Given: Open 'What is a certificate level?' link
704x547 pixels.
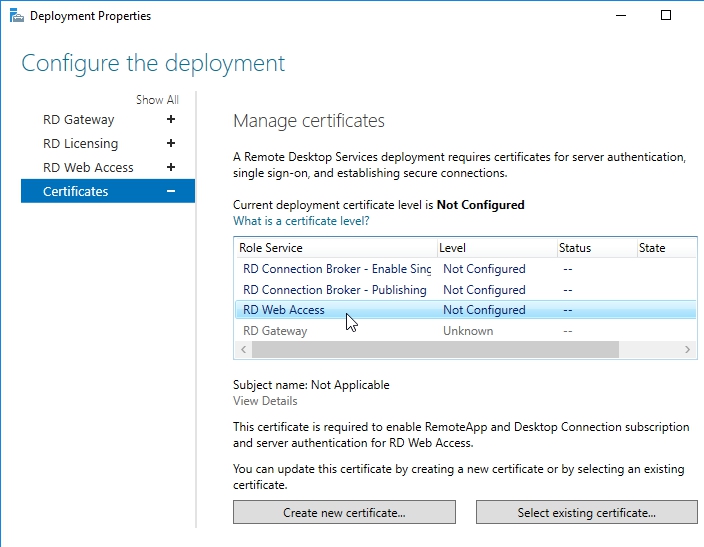Looking at the screenshot, I should [x=301, y=220].
